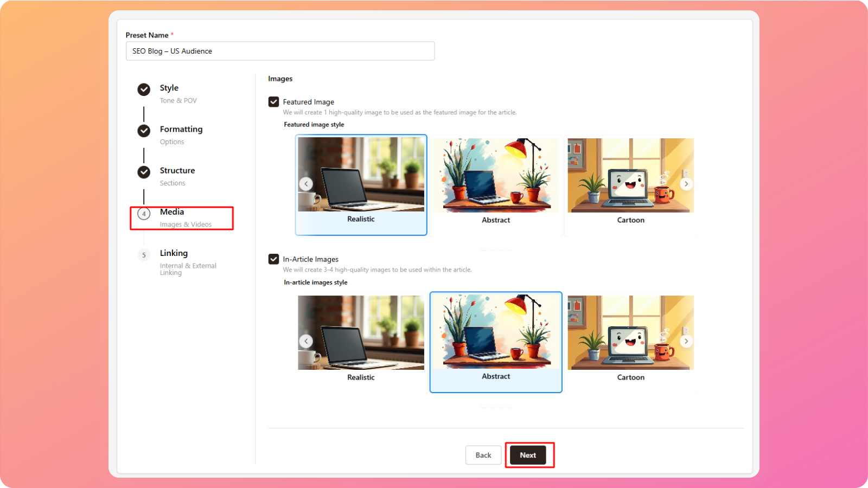The image size is (868, 488).
Task: Open the Linking step in sidebar
Action: tap(174, 253)
